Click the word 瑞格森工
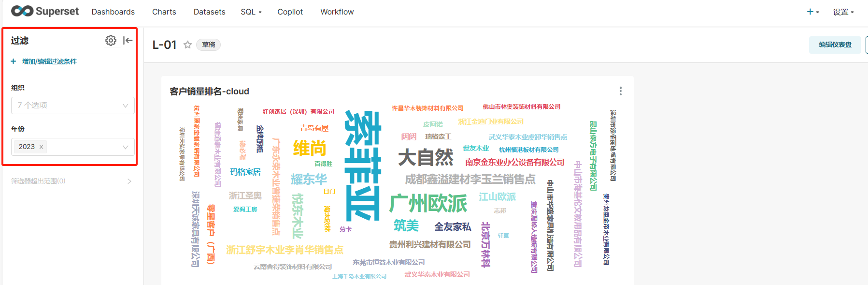This screenshot has height=285, width=868. click(x=438, y=137)
